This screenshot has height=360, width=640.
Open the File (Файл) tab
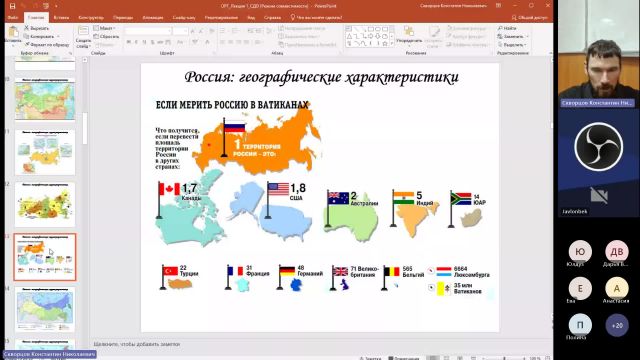13,18
